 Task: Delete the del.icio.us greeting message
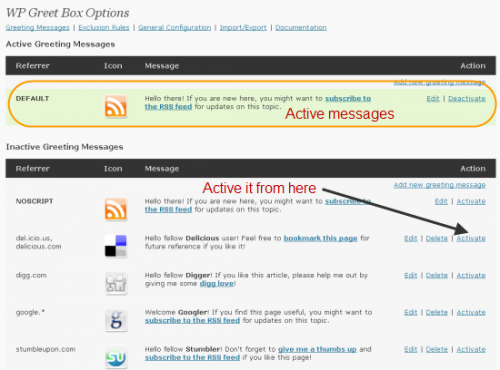pyautogui.click(x=437, y=238)
